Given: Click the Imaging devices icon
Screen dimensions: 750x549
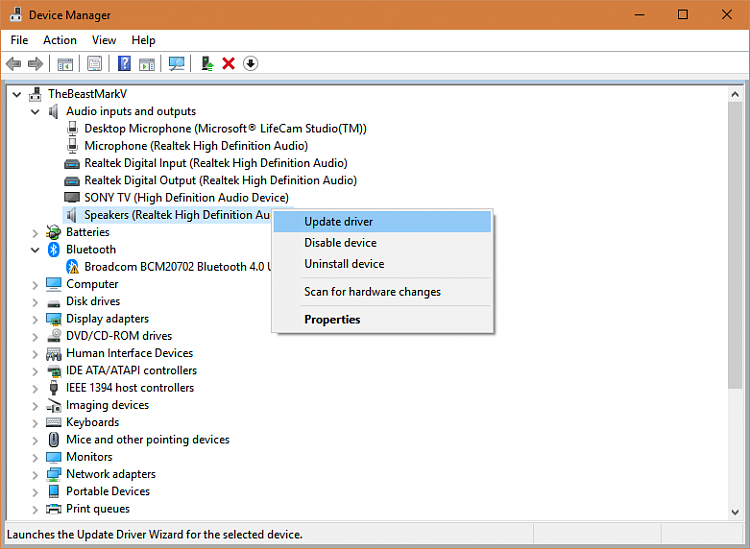Looking at the screenshot, I should (x=54, y=406).
